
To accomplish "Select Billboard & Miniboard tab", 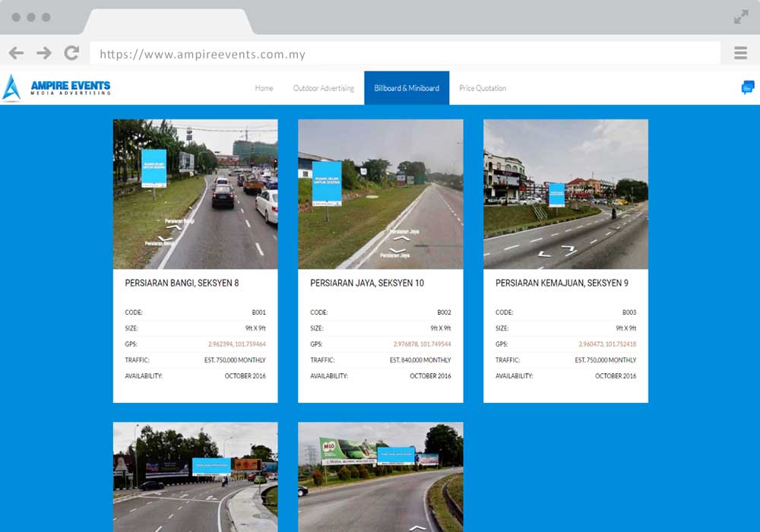I will (407, 88).
